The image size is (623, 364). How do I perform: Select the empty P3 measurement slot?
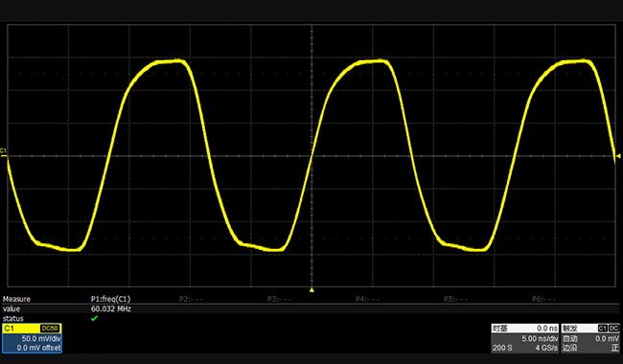279,299
